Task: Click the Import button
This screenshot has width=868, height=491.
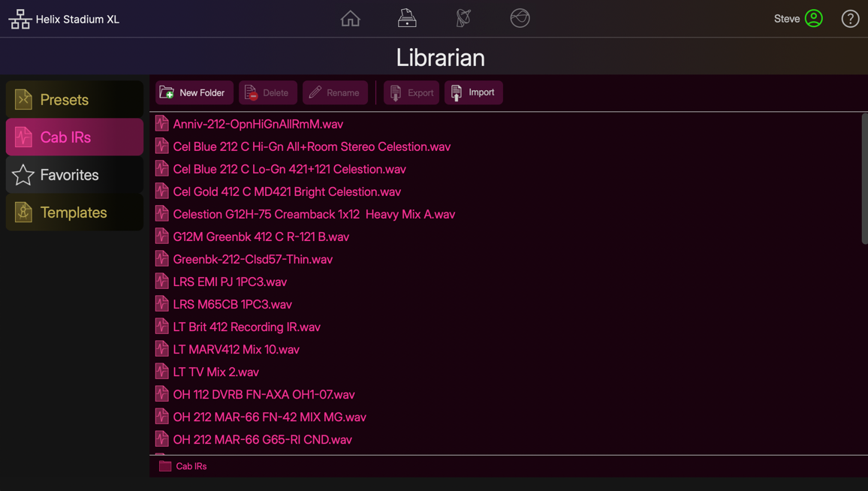Action: [x=473, y=92]
